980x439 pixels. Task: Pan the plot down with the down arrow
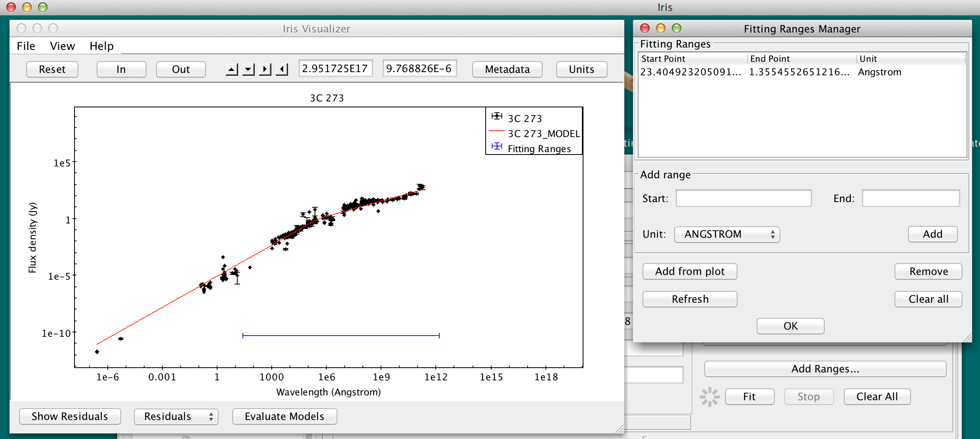click(248, 70)
